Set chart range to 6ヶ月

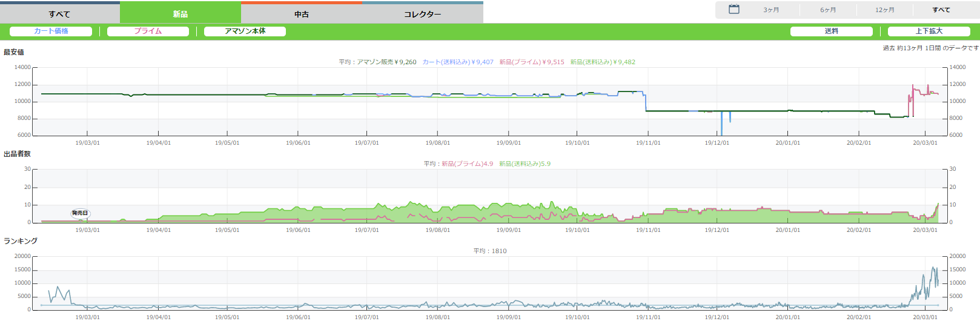pyautogui.click(x=828, y=10)
